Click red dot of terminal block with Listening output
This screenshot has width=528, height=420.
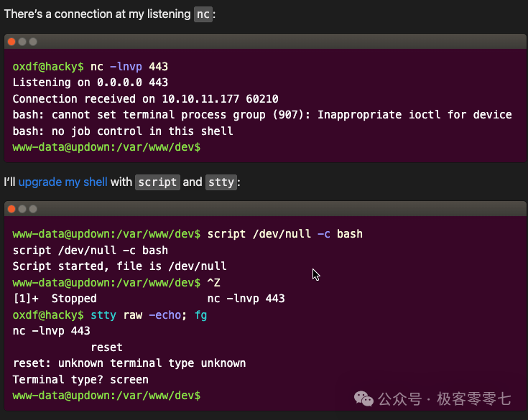pyautogui.click(x=11, y=42)
